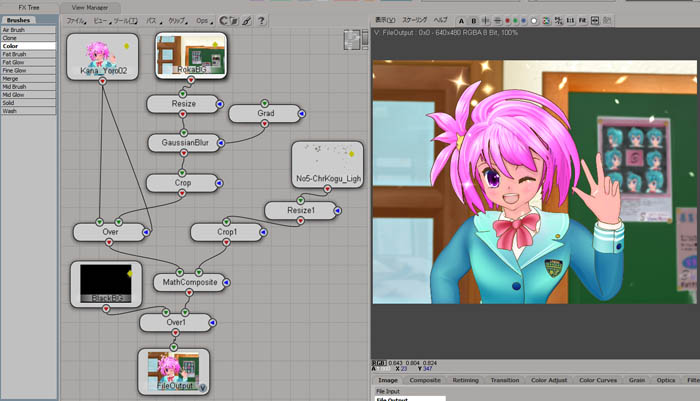Click the Fit to viewer icon

coord(583,20)
